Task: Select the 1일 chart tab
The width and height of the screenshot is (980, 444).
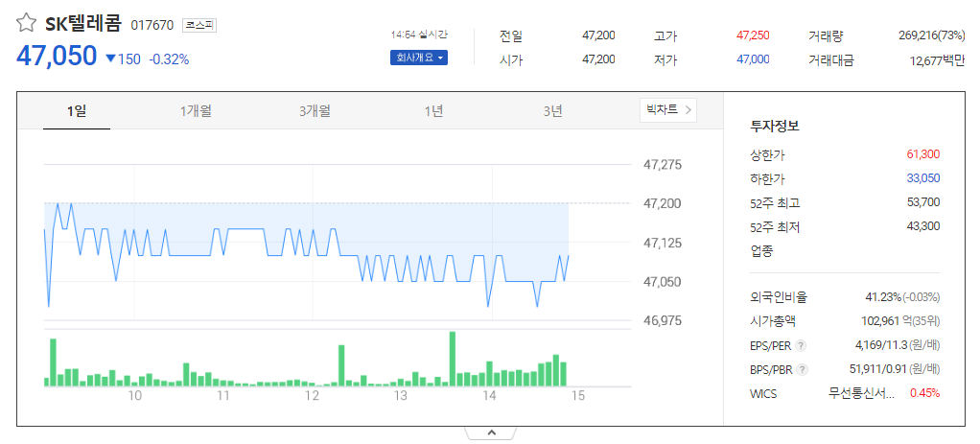Action: (77, 111)
